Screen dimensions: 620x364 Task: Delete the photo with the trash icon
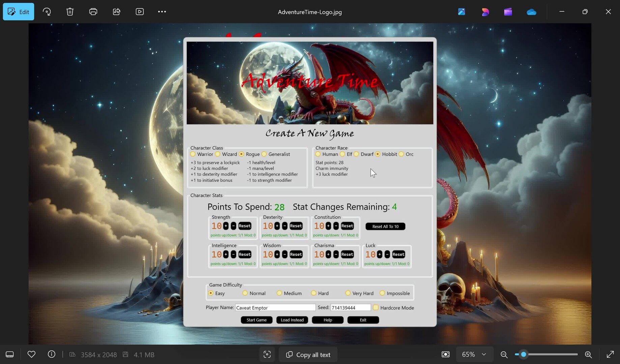(x=70, y=12)
